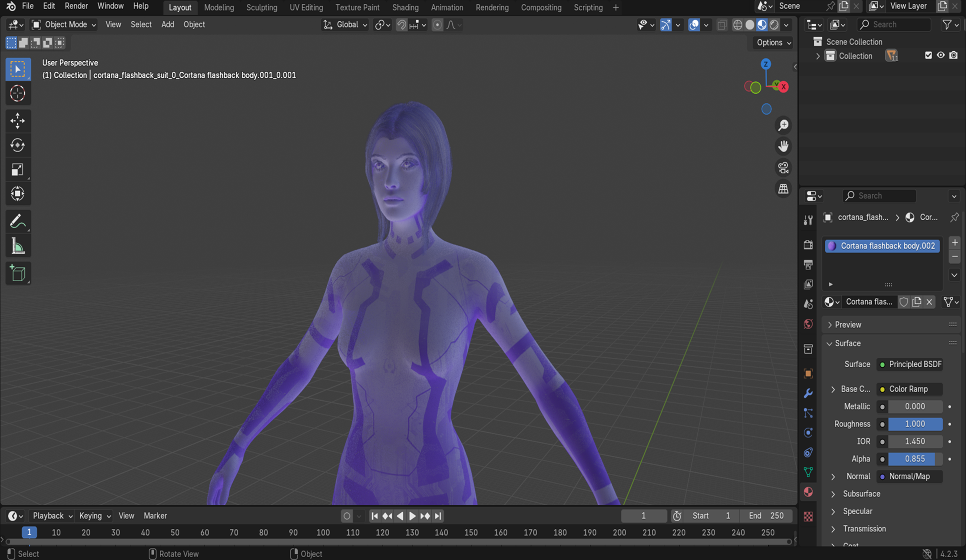Select the Measure tool
966x560 pixels.
click(x=18, y=246)
